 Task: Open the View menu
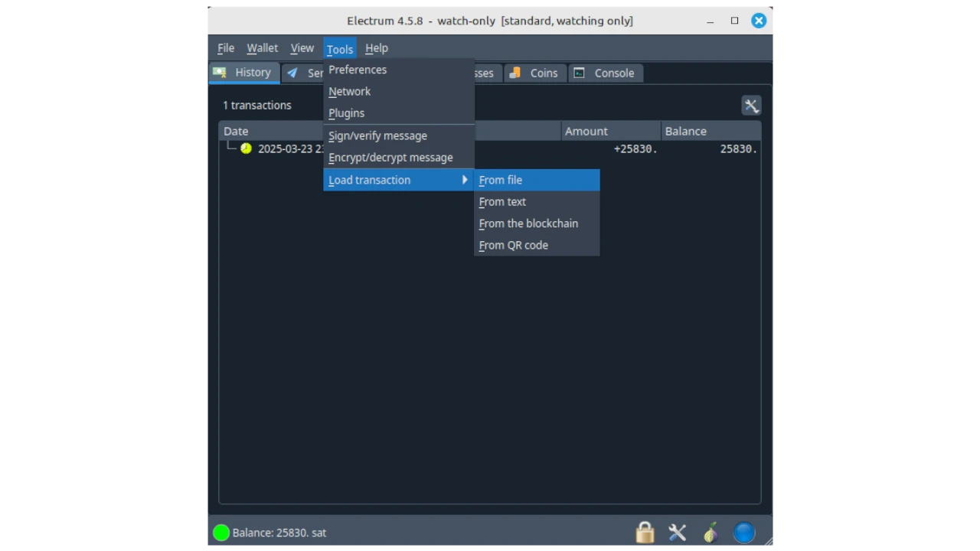(x=302, y=48)
